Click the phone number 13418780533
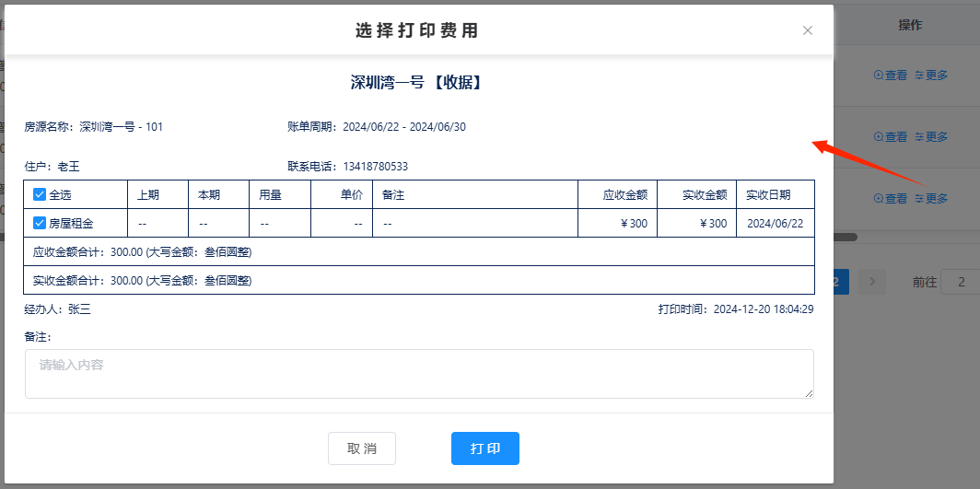Viewport: 980px width, 489px height. coord(375,167)
